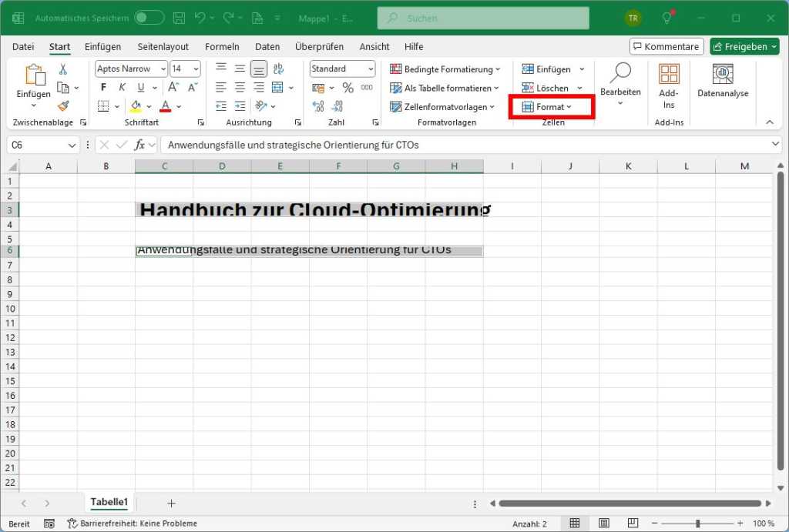Apply italic with the K button
This screenshot has height=532, width=789.
click(123, 88)
